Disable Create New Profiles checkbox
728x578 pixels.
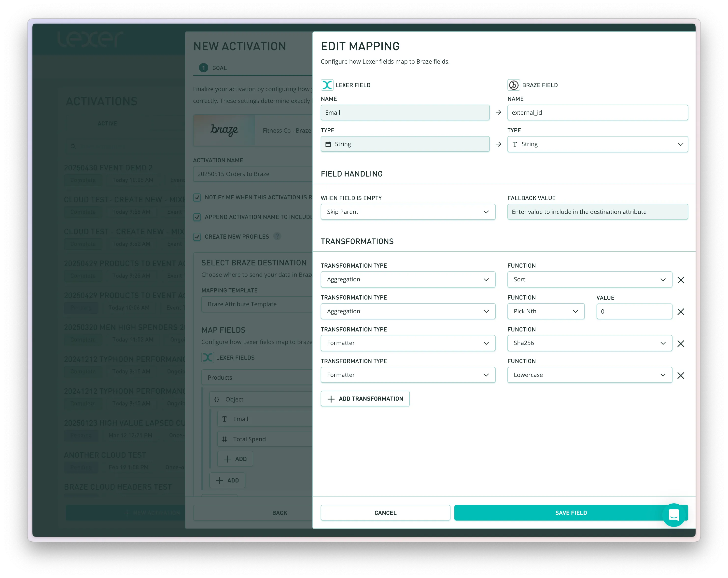(197, 237)
